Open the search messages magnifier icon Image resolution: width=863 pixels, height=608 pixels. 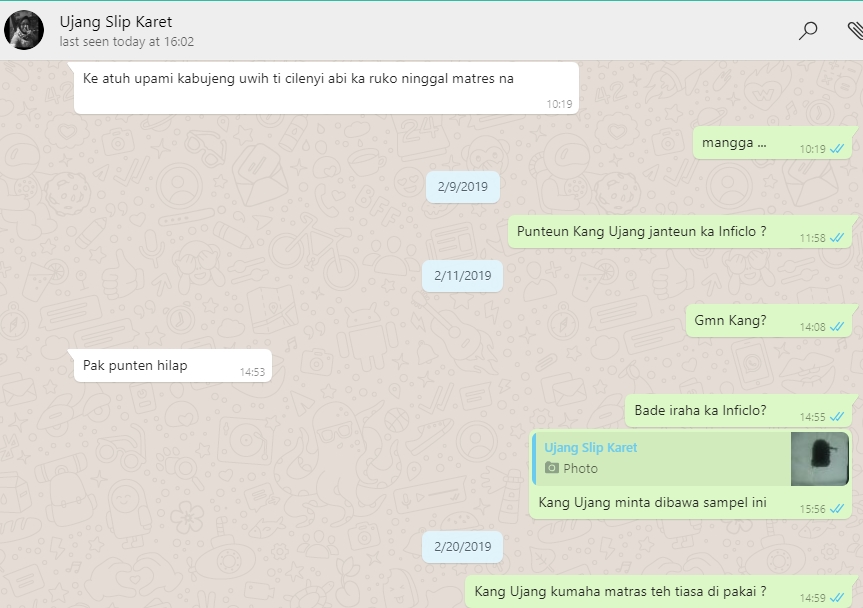808,31
